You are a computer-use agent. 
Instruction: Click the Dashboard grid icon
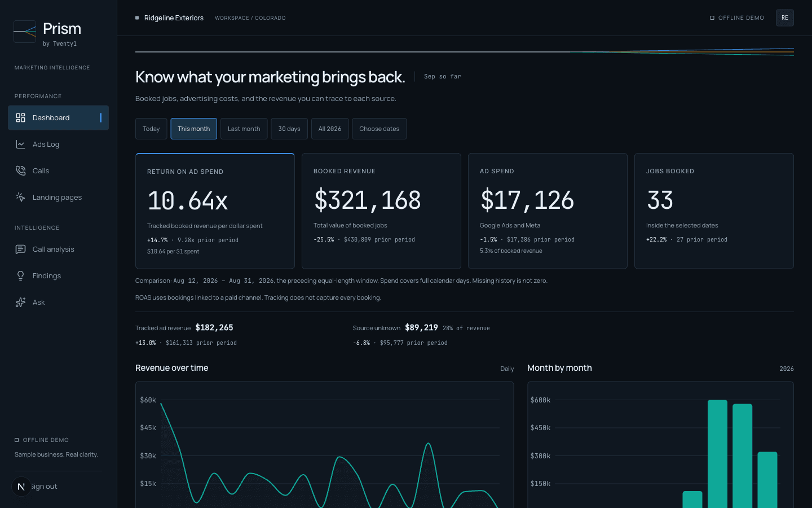20,117
